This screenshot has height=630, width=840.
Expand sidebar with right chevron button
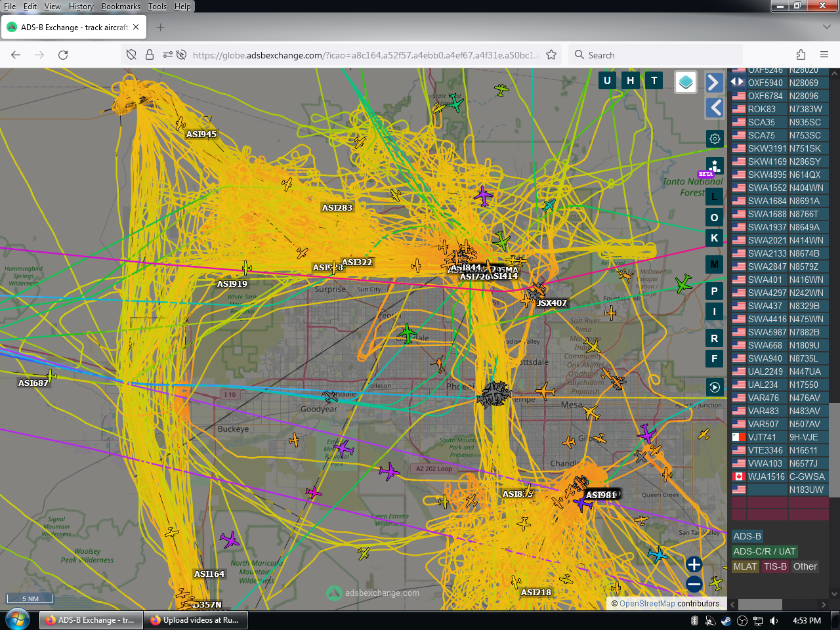[x=714, y=82]
